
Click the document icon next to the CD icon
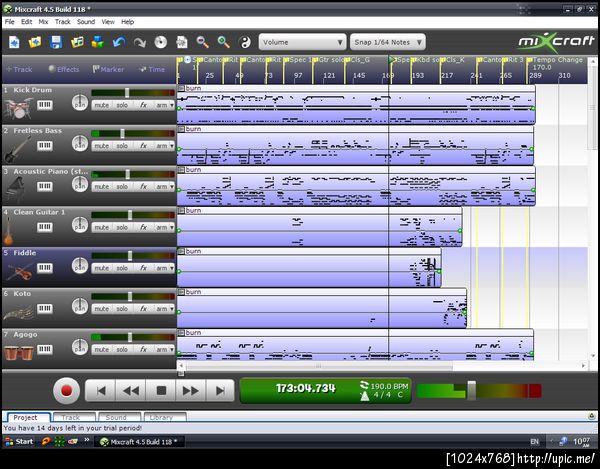tap(182, 42)
